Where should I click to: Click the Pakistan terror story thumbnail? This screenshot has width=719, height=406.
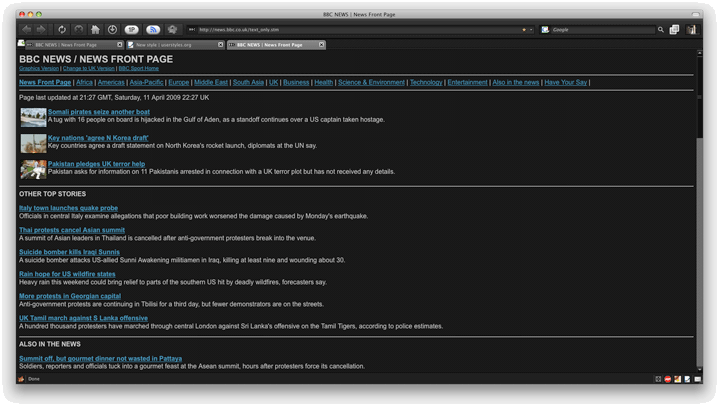point(33,170)
